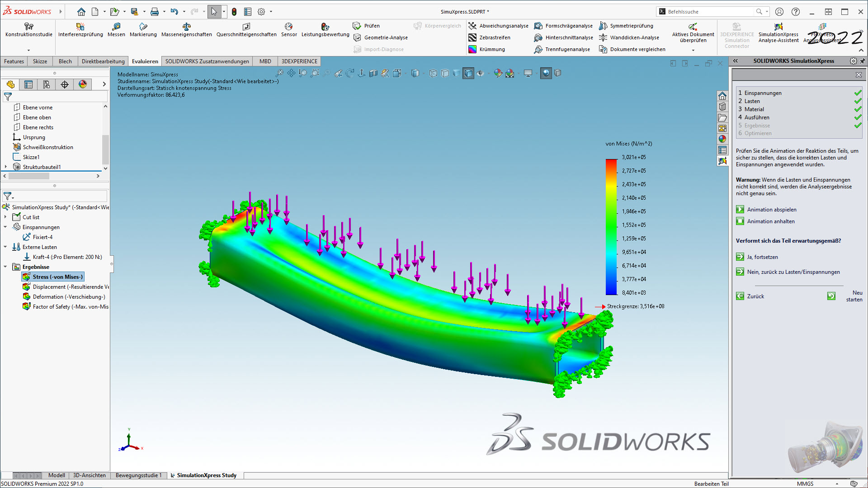Launch SimulationXpress Analyse-Assistent
Image resolution: width=868 pixels, height=488 pixels.
tap(778, 33)
